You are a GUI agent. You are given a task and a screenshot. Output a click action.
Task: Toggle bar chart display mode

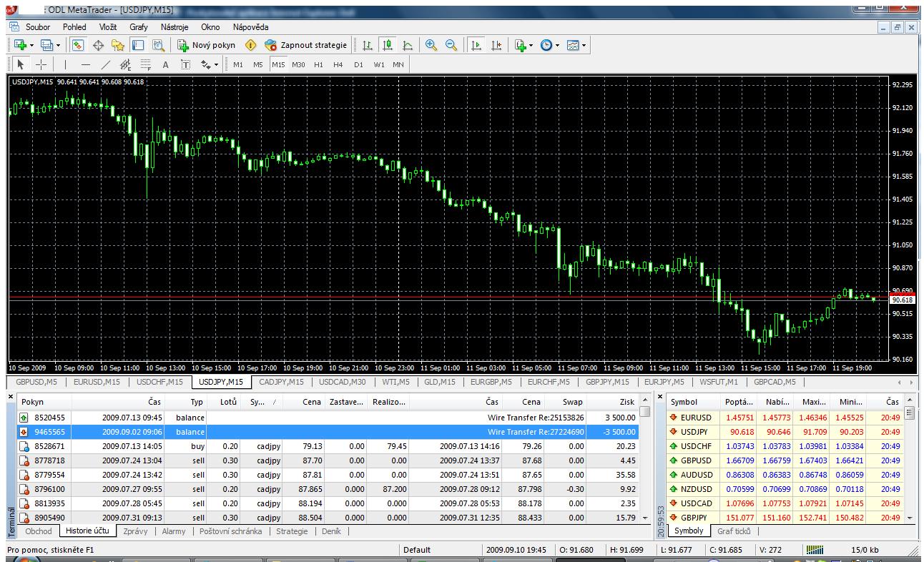368,45
